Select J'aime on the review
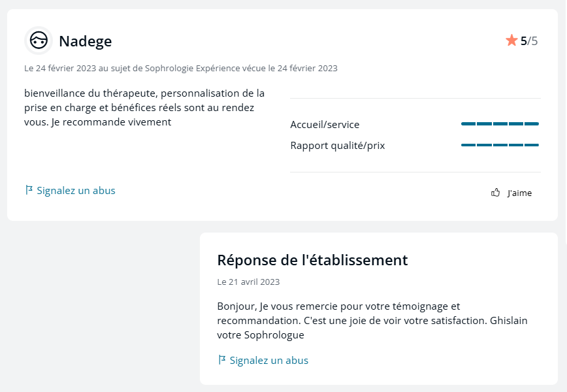Image resolution: width=567 pixels, height=392 pixels. point(521,193)
